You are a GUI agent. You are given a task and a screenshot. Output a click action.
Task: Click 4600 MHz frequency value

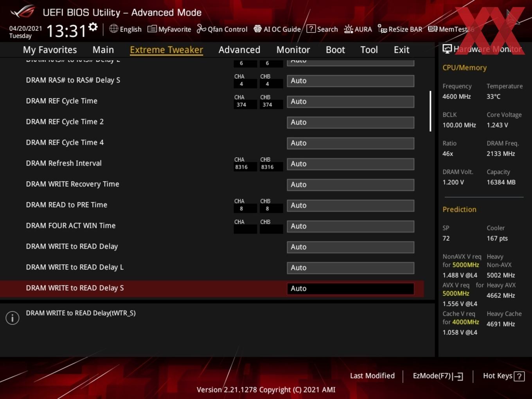click(457, 96)
